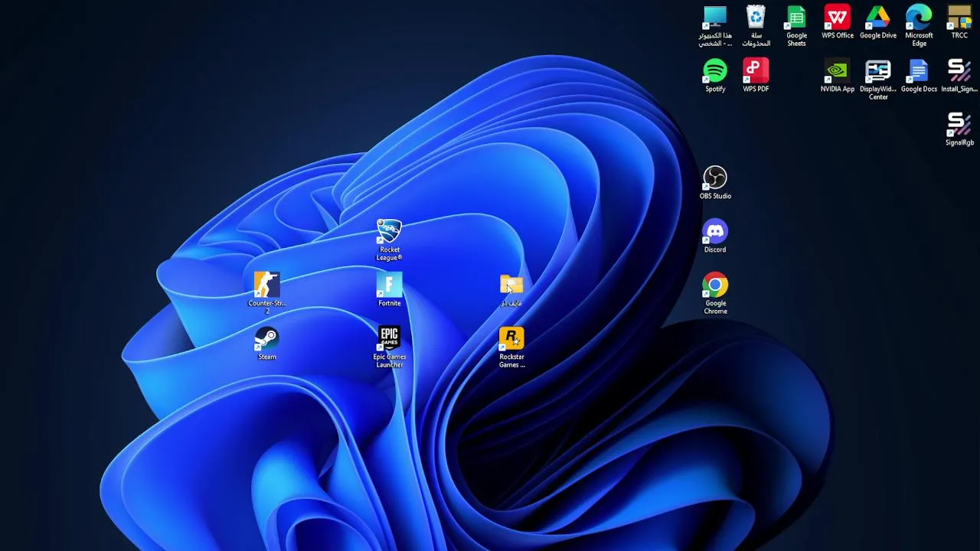Open the Google Chrome desktop icon
Viewport: 980px width, 551px height.
(715, 293)
